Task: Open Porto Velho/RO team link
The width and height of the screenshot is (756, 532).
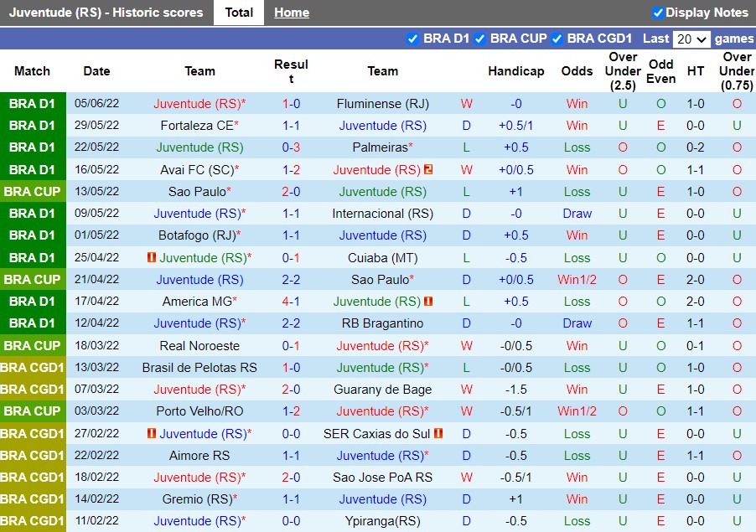Action: [x=199, y=411]
